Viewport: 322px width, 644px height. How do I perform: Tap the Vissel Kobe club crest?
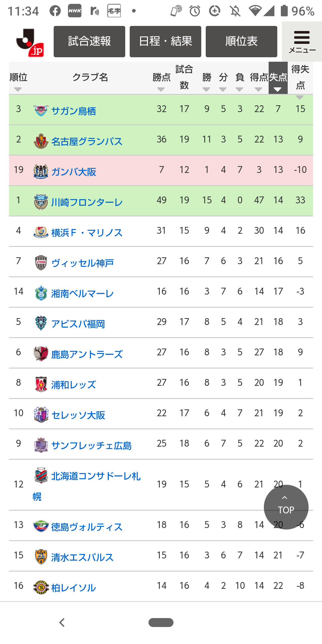click(41, 263)
